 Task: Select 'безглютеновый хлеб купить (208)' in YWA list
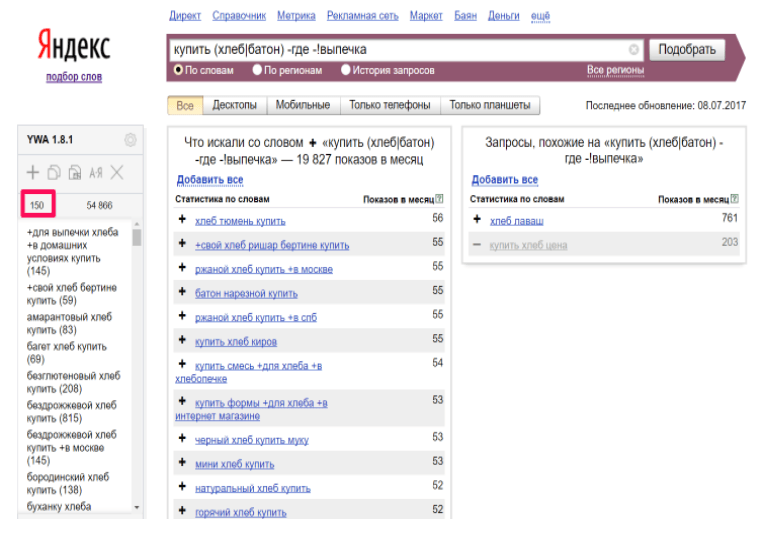(x=73, y=382)
